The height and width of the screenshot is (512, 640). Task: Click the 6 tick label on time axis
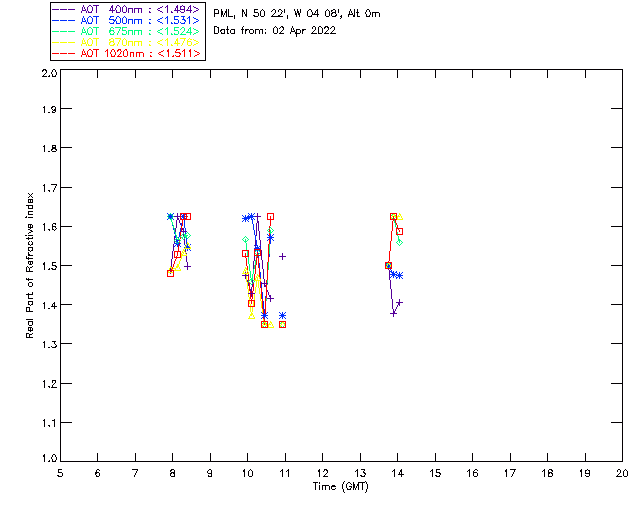tap(98, 473)
